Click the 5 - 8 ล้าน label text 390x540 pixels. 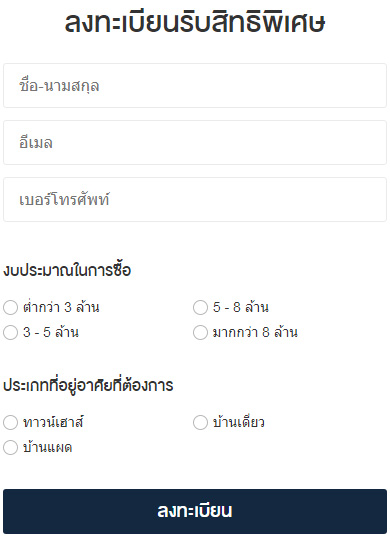pos(241,307)
